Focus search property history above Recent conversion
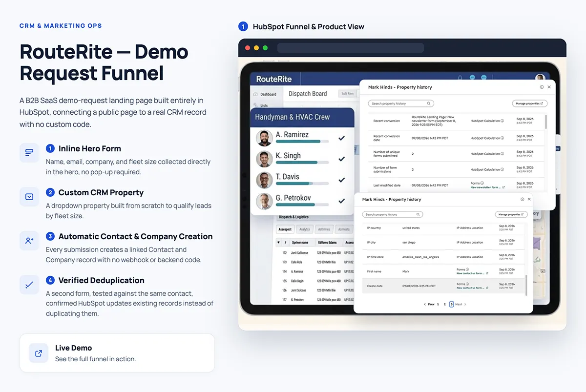This screenshot has width=586, height=392. pos(401,103)
